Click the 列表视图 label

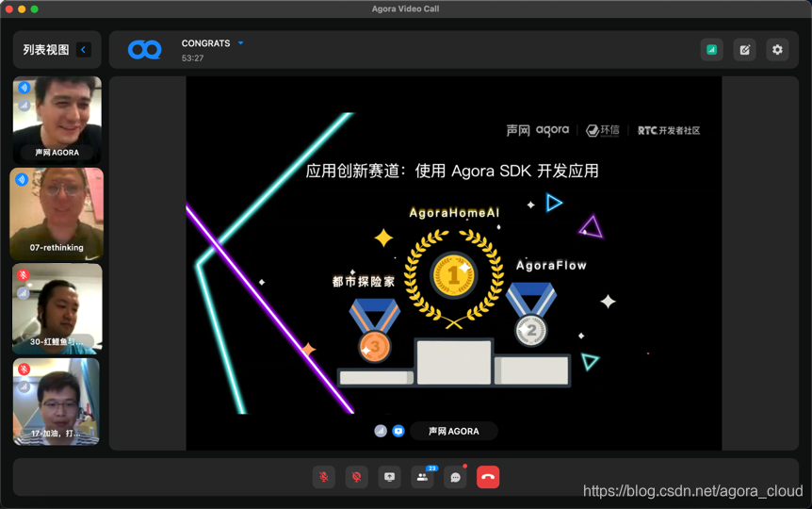[x=46, y=50]
